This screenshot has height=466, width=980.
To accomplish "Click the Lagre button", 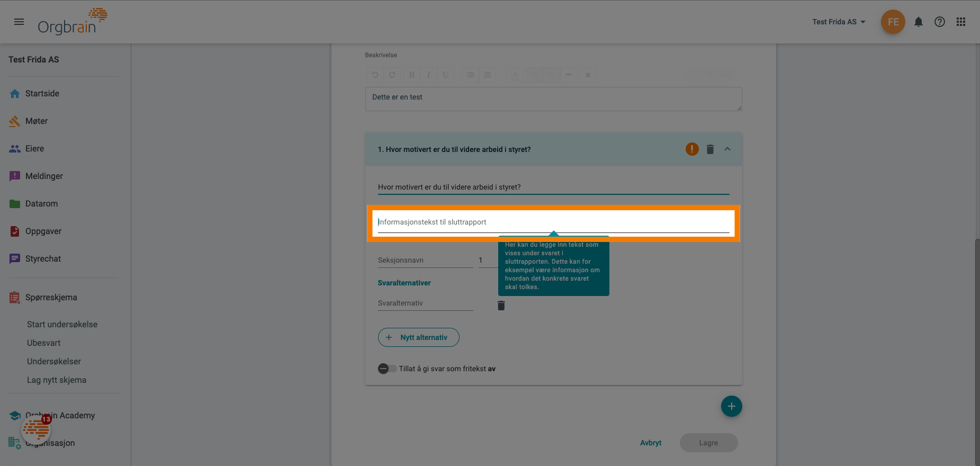I will (x=708, y=443).
